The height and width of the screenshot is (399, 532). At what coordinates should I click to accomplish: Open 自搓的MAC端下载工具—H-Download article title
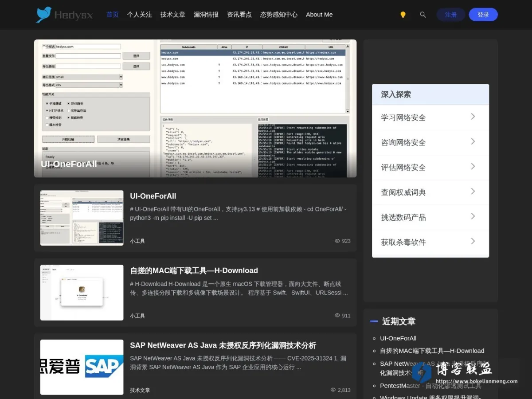[x=194, y=270]
